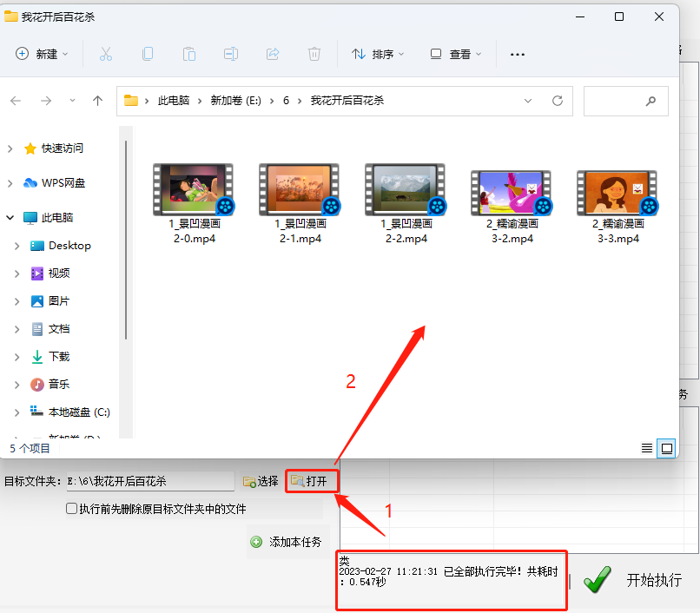Click the 打开 folder button

click(x=312, y=481)
